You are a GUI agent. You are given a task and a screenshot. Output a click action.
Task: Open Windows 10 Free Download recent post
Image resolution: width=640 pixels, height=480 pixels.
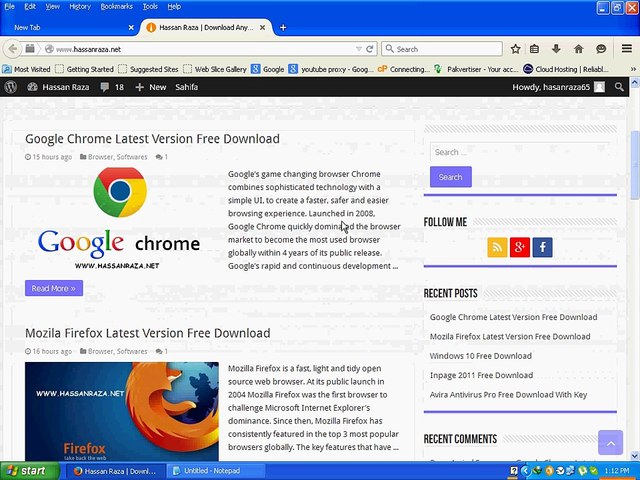coord(480,356)
